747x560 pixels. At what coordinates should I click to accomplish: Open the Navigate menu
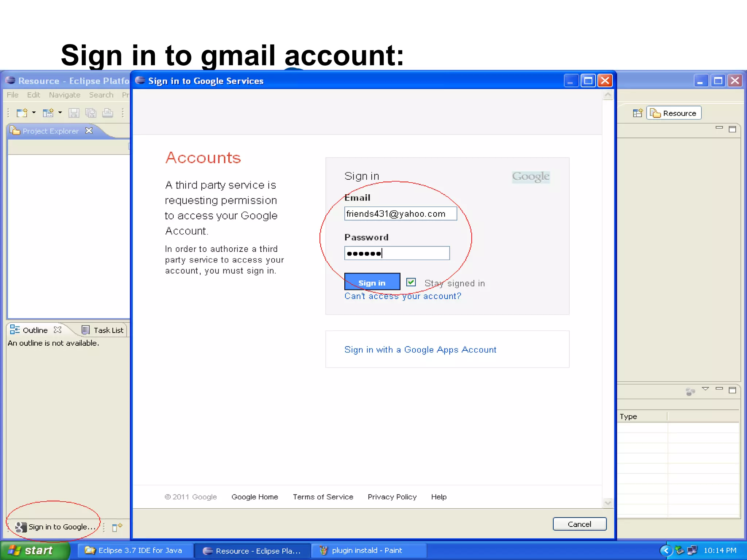pyautogui.click(x=65, y=95)
